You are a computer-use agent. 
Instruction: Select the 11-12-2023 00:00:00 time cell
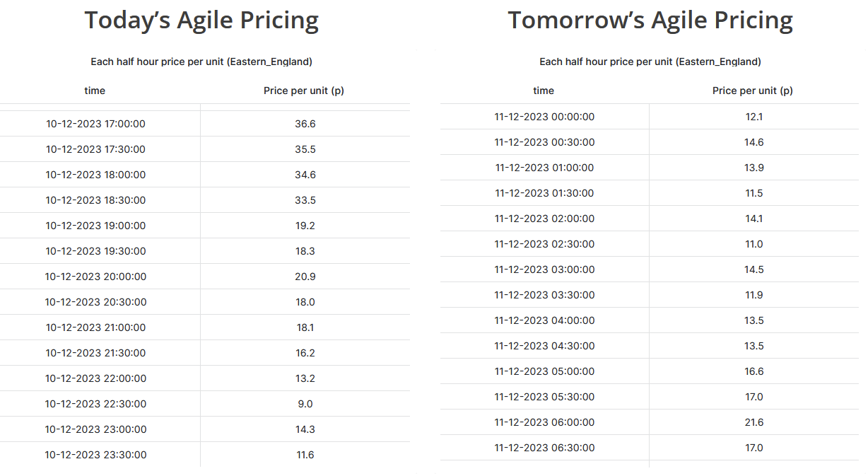coord(544,117)
